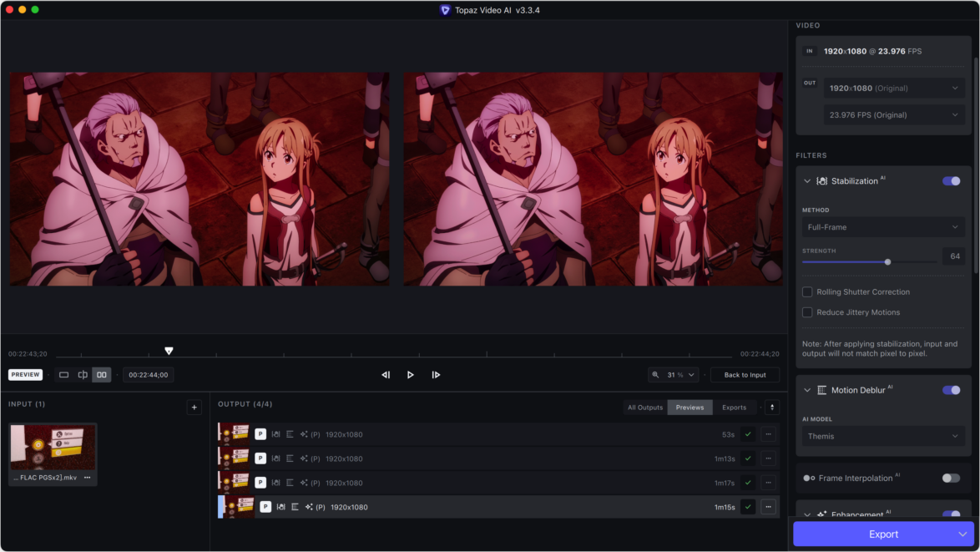Switch to All Outputs tab
The height and width of the screenshot is (552, 980).
point(644,408)
